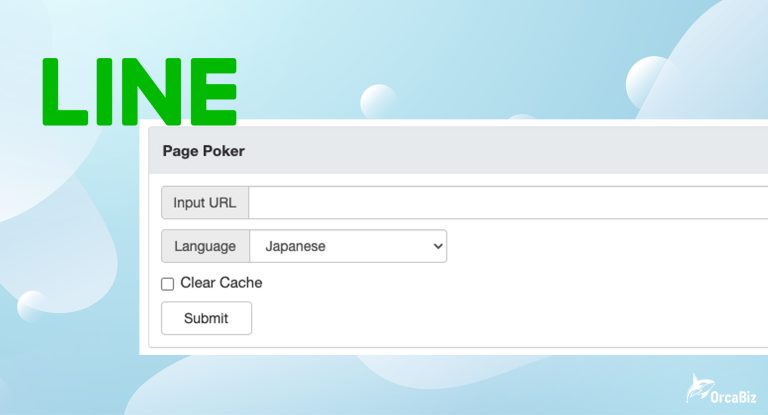The width and height of the screenshot is (768, 415).
Task: Open the Language dropdown showing Japanese
Action: click(348, 246)
